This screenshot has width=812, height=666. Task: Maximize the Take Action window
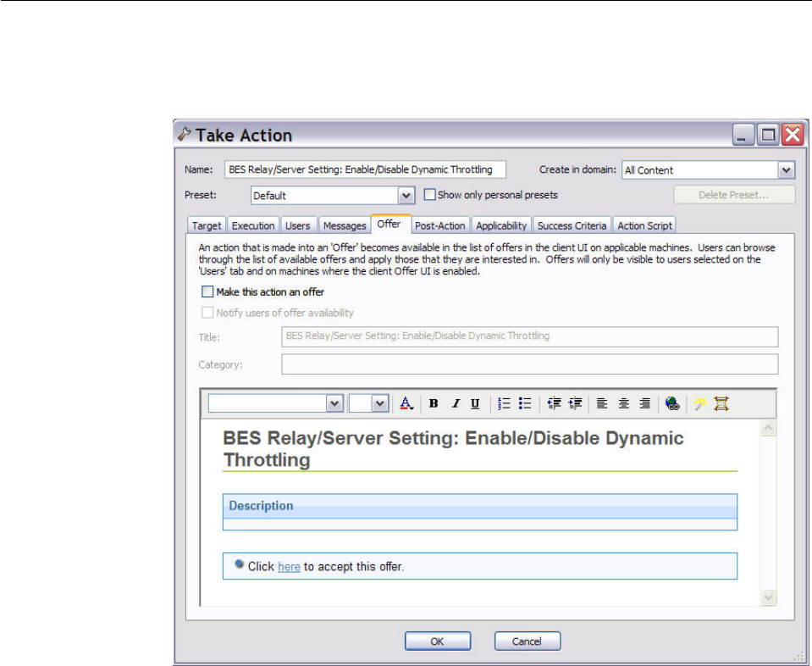click(x=768, y=135)
